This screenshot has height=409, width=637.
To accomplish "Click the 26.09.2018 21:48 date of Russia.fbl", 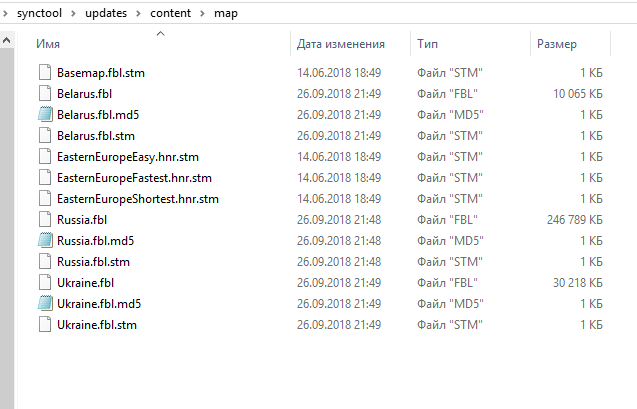I will (x=339, y=220).
